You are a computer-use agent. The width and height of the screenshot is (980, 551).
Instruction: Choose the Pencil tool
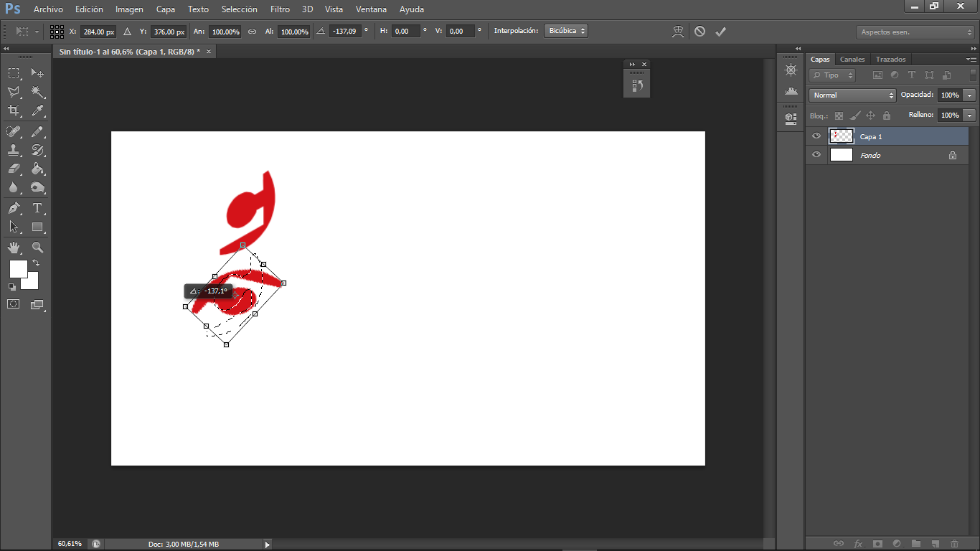tap(37, 131)
